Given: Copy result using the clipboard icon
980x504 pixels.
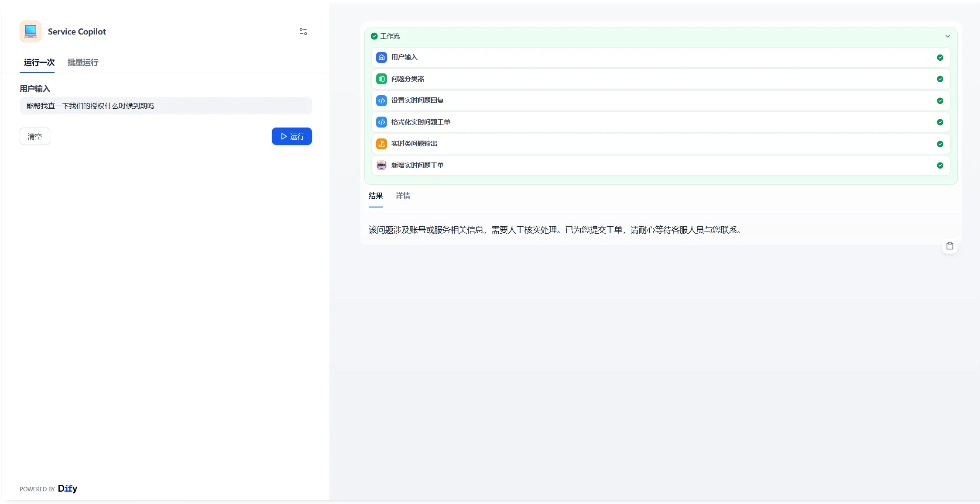Looking at the screenshot, I should [949, 246].
